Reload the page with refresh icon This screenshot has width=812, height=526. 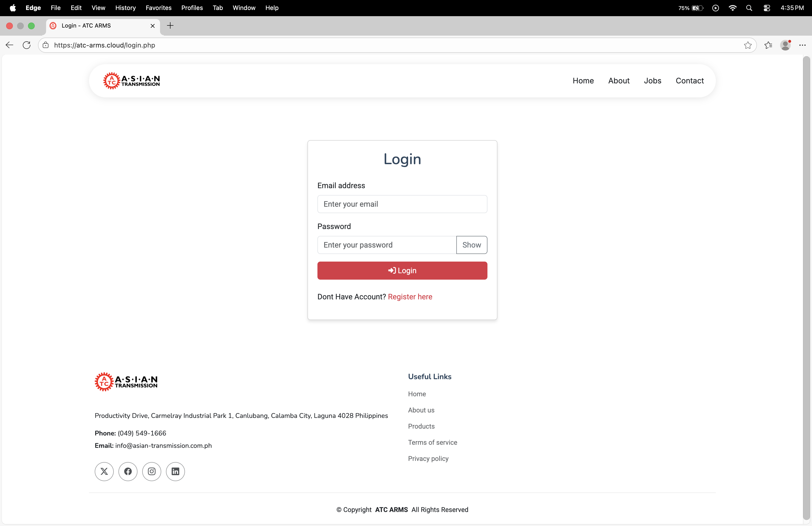click(27, 45)
